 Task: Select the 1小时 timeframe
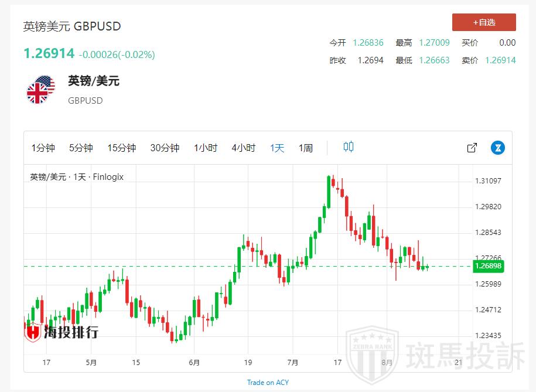206,148
